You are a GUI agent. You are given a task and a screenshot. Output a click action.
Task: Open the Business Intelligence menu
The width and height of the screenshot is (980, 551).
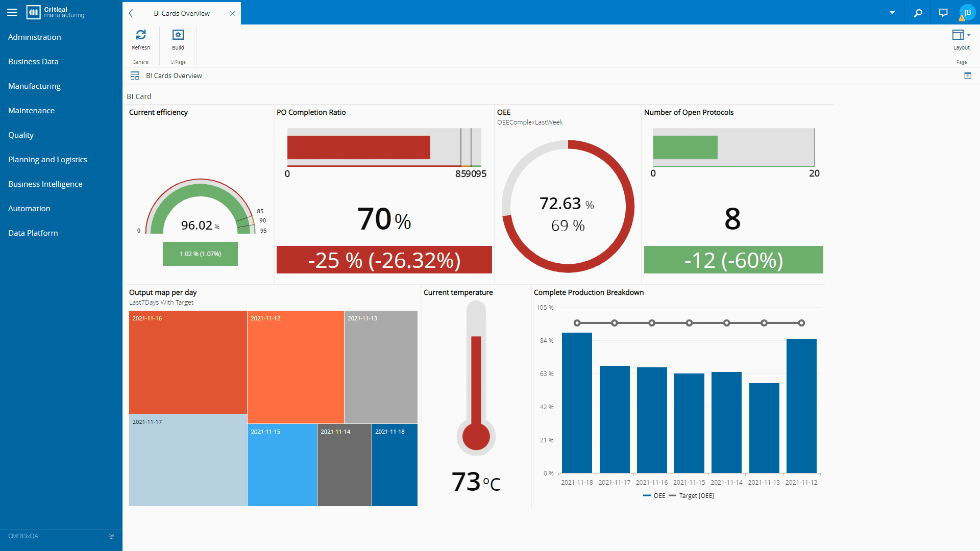coord(45,184)
